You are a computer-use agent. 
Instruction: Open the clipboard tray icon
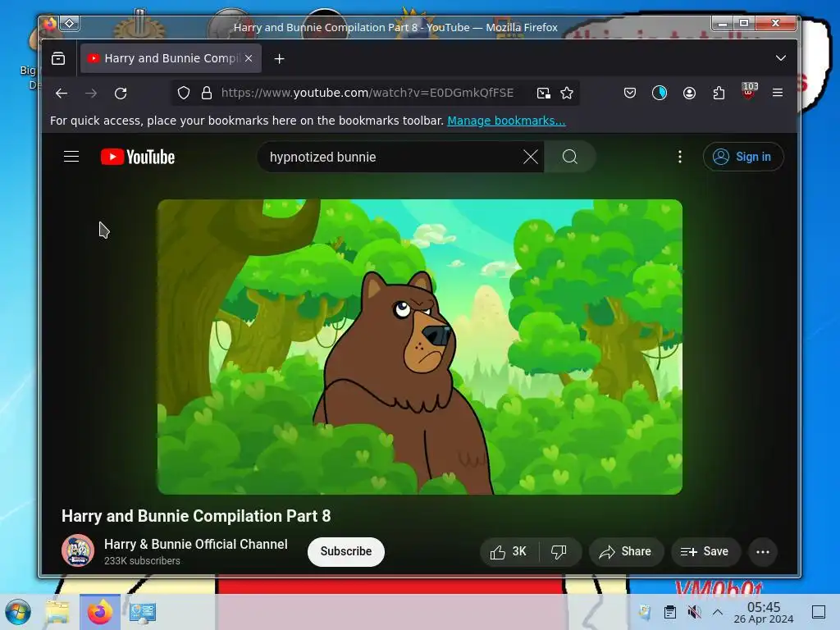pyautogui.click(x=669, y=612)
